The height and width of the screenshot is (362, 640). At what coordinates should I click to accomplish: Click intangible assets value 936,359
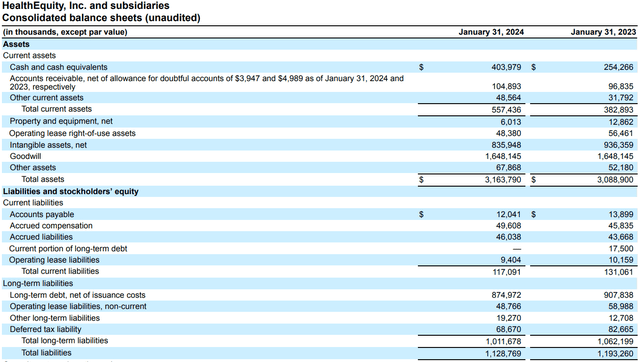(x=618, y=145)
